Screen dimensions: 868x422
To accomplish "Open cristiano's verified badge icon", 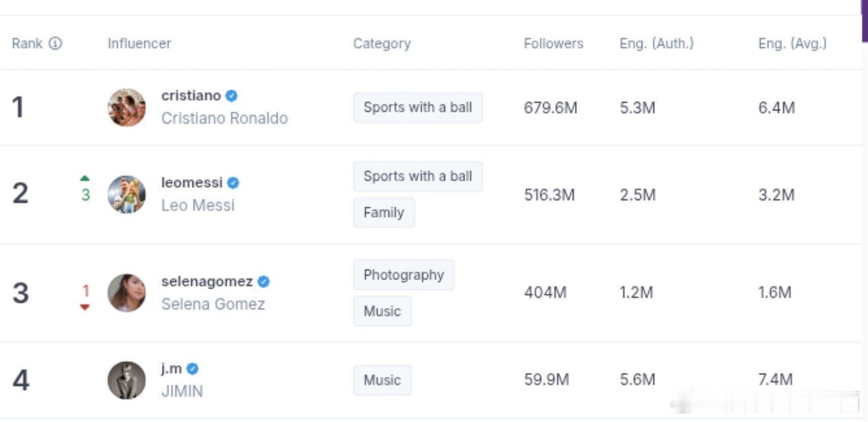I will (231, 95).
